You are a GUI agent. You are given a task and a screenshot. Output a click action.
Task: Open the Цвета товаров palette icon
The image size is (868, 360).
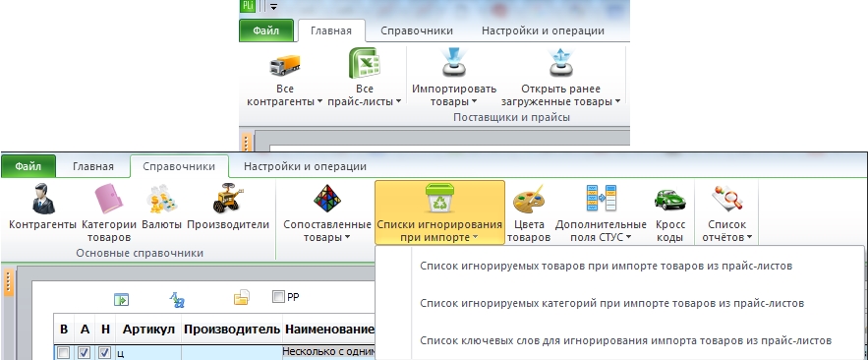coord(528,199)
